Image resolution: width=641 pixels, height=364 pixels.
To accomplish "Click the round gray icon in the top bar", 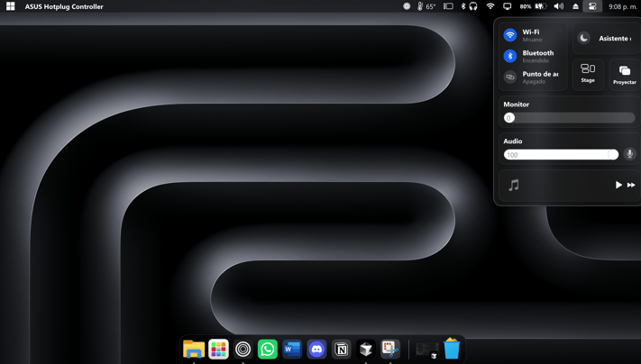I will (x=407, y=6).
